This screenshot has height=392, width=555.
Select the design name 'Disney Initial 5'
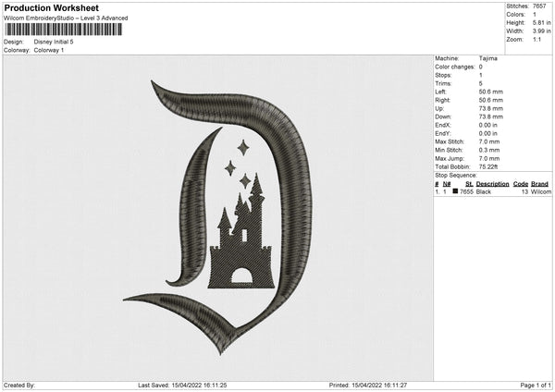coord(54,42)
